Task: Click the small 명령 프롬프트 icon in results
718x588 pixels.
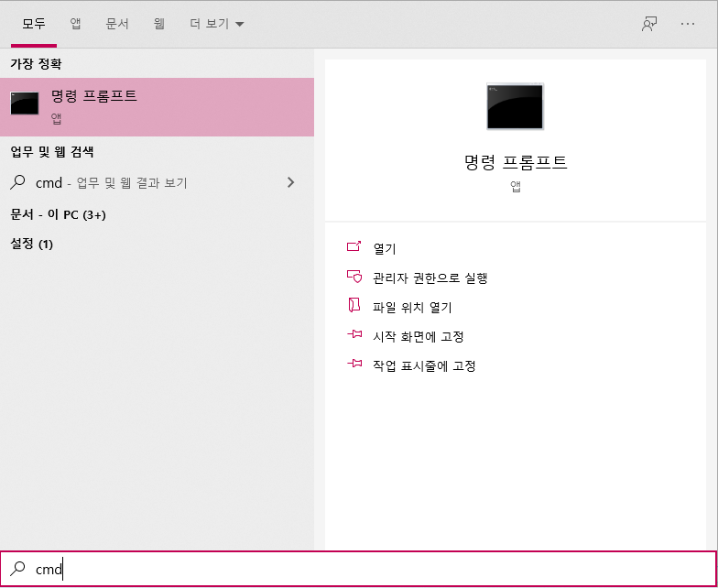Action: [24, 103]
